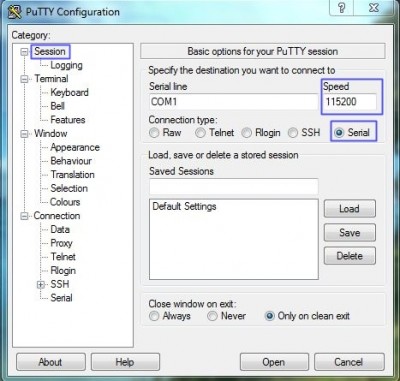Close the PuTTY Configuration window
Image resolution: width=400 pixels, height=381 pixels.
coord(374,8)
